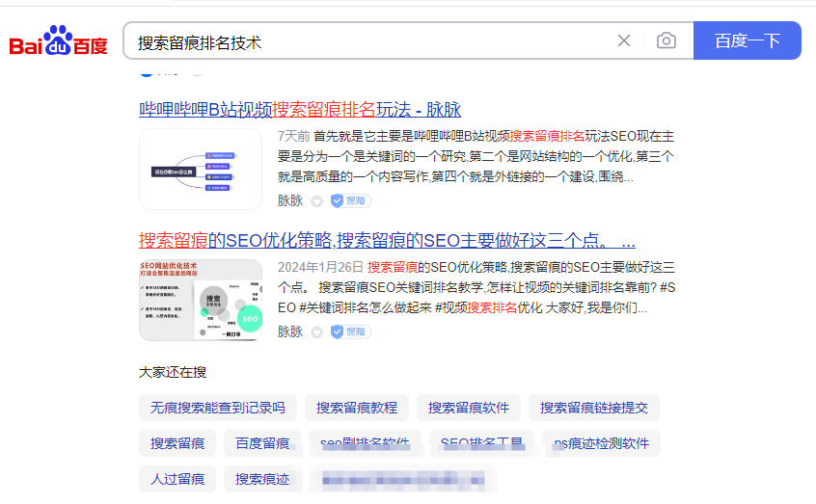Click the 2024年1月26日 date text

(x=320, y=267)
